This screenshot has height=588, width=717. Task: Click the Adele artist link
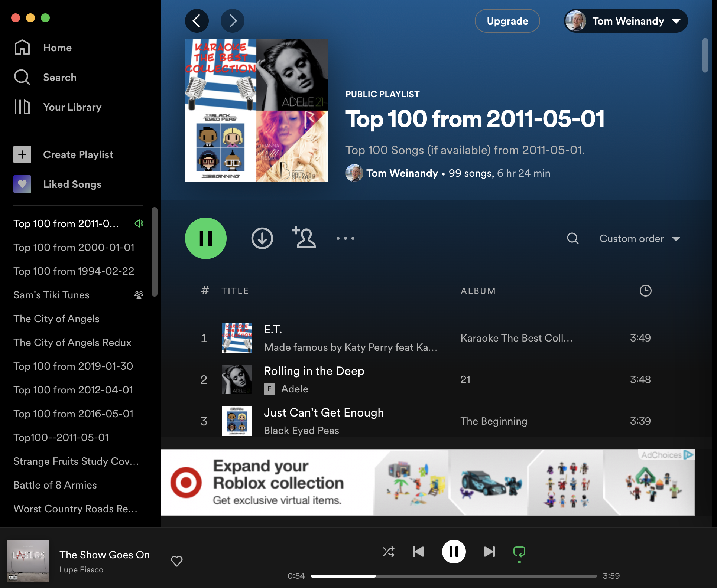pyautogui.click(x=295, y=389)
